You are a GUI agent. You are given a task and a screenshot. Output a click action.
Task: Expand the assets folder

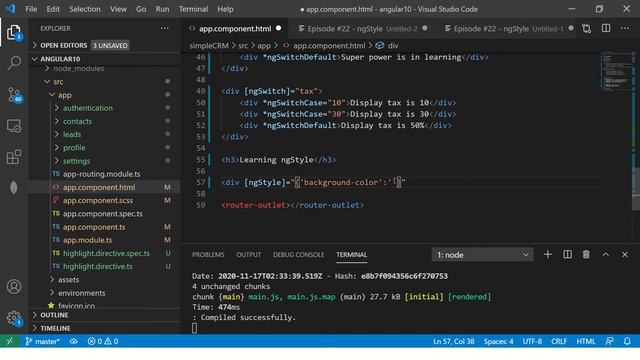coord(68,280)
